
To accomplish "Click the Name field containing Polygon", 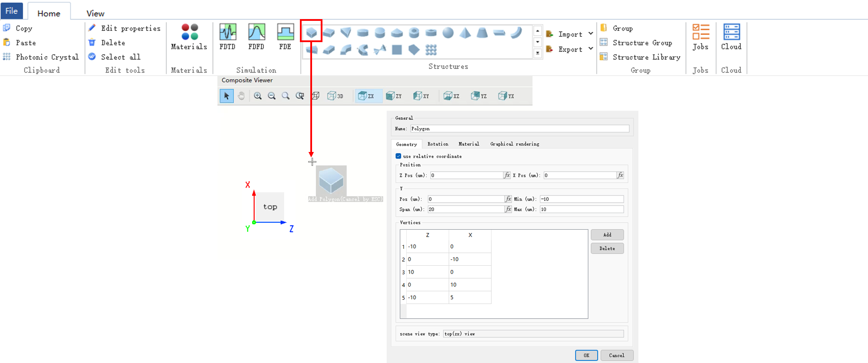I will (x=519, y=129).
